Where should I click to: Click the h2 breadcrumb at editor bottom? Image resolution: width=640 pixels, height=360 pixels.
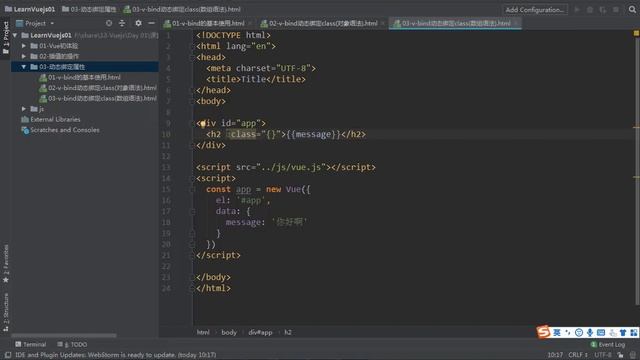click(288, 332)
